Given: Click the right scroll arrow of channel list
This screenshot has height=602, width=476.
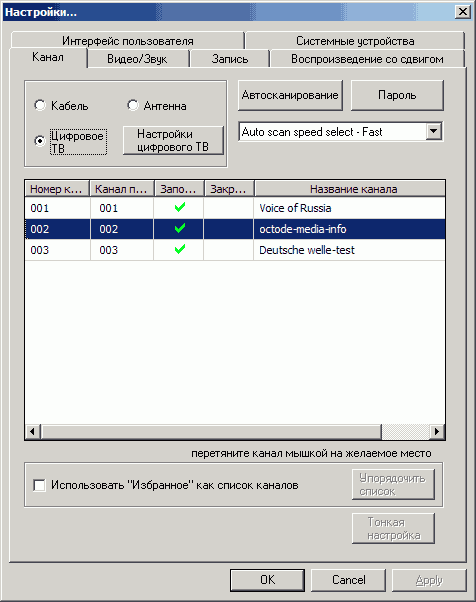Looking at the screenshot, I should [x=437, y=432].
